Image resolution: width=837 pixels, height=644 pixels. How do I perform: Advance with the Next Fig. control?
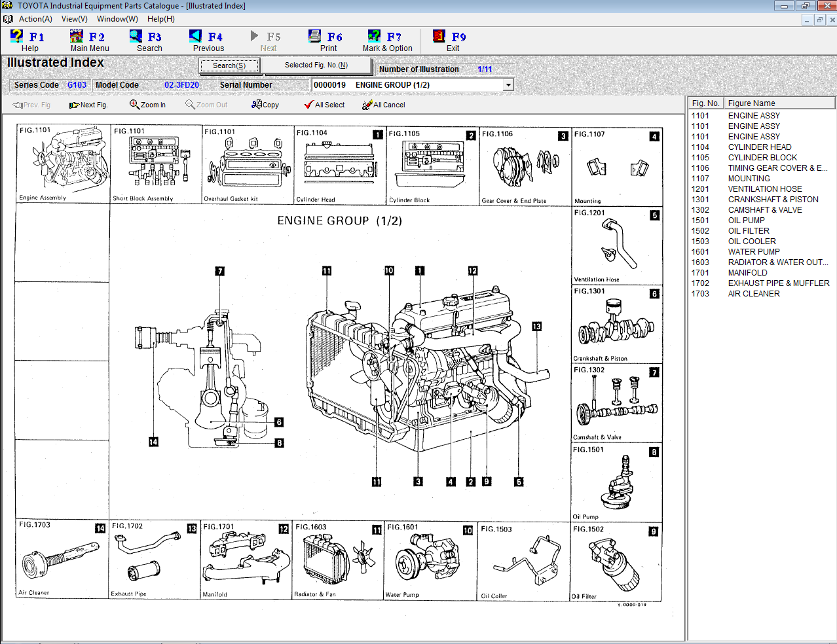pyautogui.click(x=87, y=105)
